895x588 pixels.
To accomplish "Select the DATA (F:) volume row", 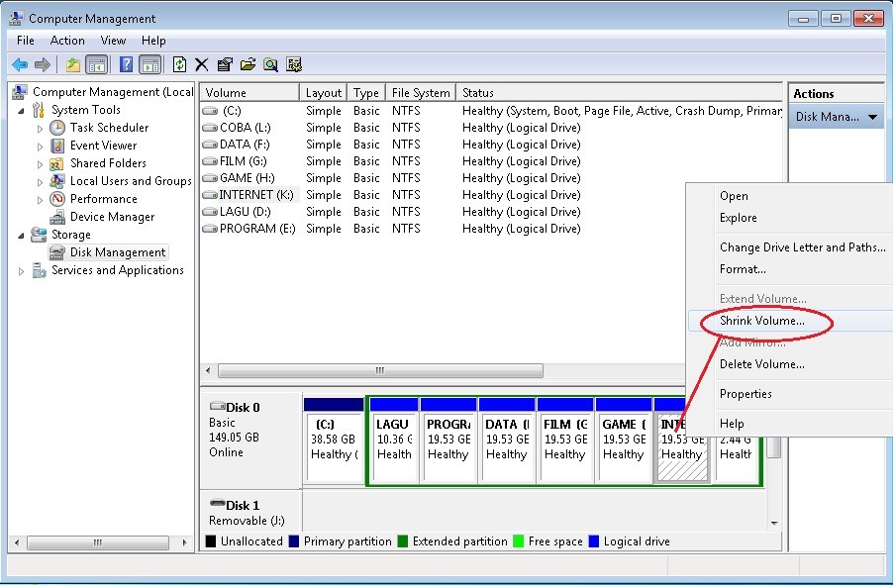I will pyautogui.click(x=491, y=145).
